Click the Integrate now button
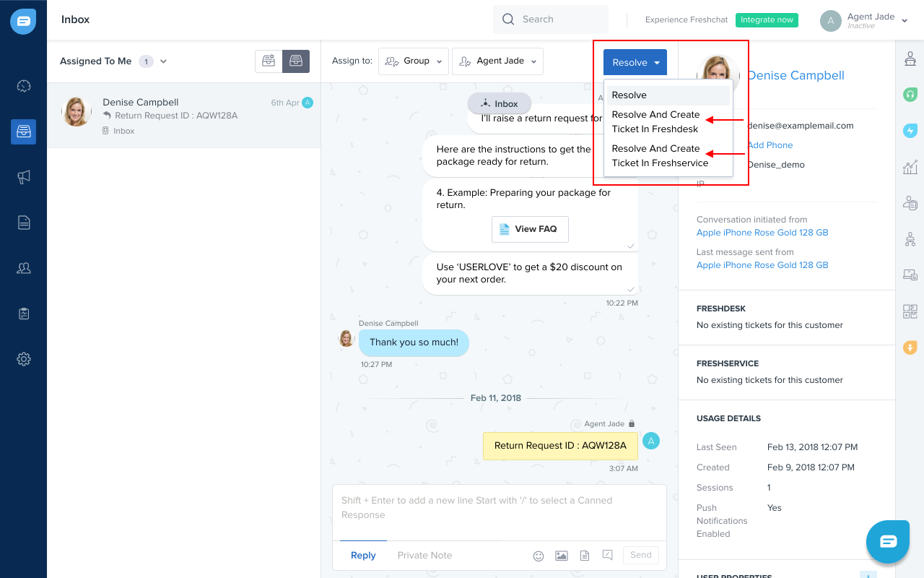 (767, 20)
